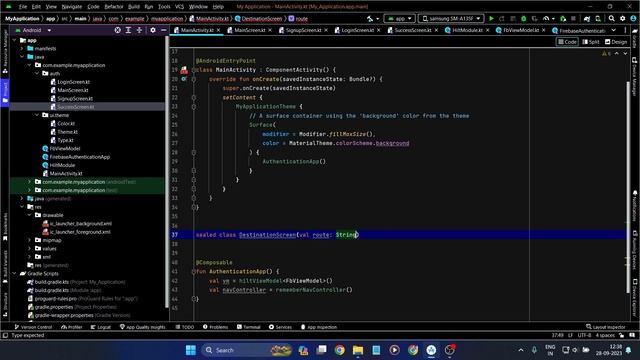Open the Build menu

pyautogui.click(x=134, y=7)
